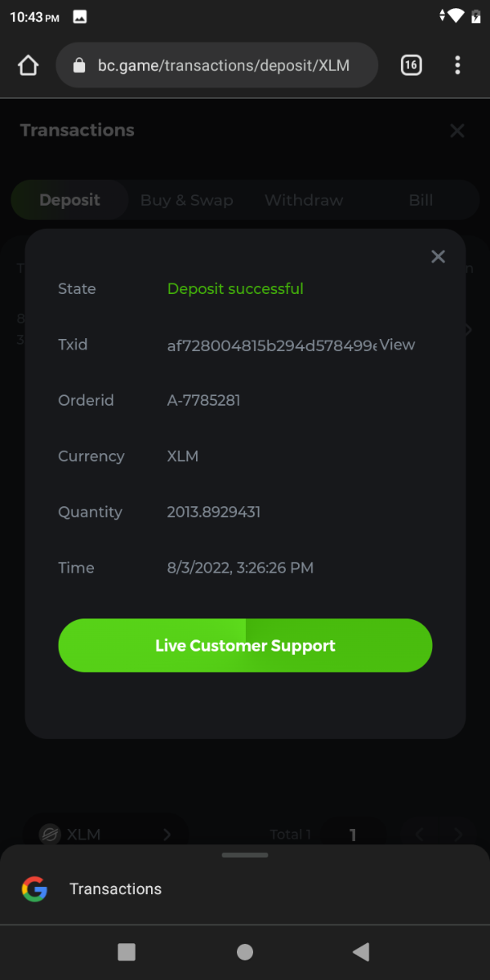The height and width of the screenshot is (980, 490).
Task: Go to previous page with left chevron
Action: [x=420, y=835]
